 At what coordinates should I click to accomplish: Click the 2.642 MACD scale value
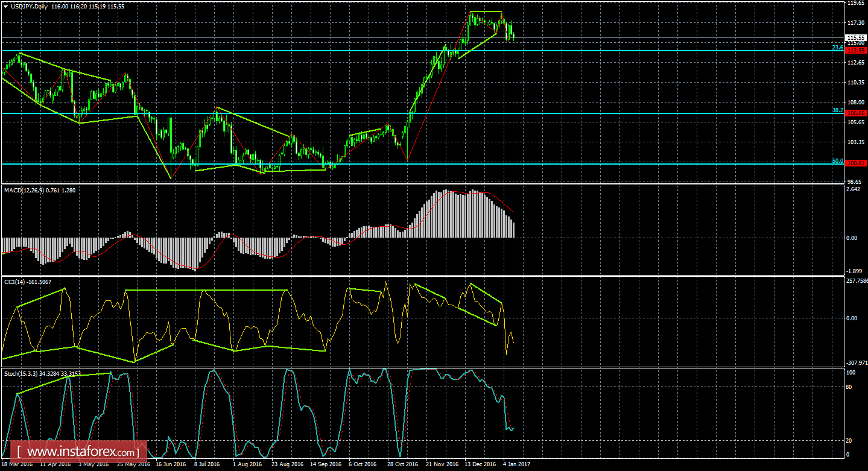(x=853, y=191)
